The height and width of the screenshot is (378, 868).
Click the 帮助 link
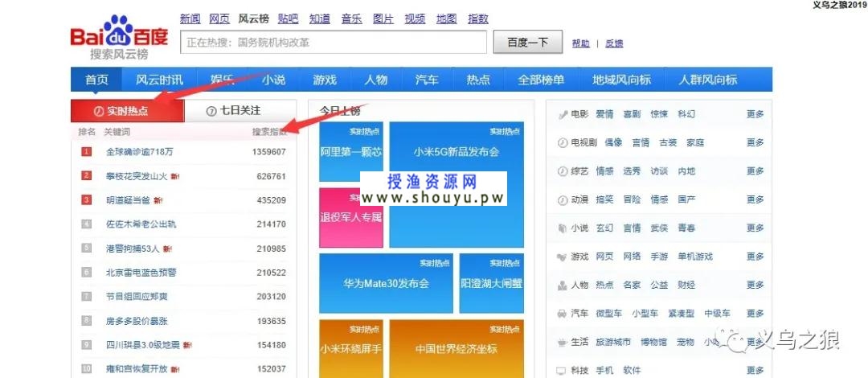(581, 43)
